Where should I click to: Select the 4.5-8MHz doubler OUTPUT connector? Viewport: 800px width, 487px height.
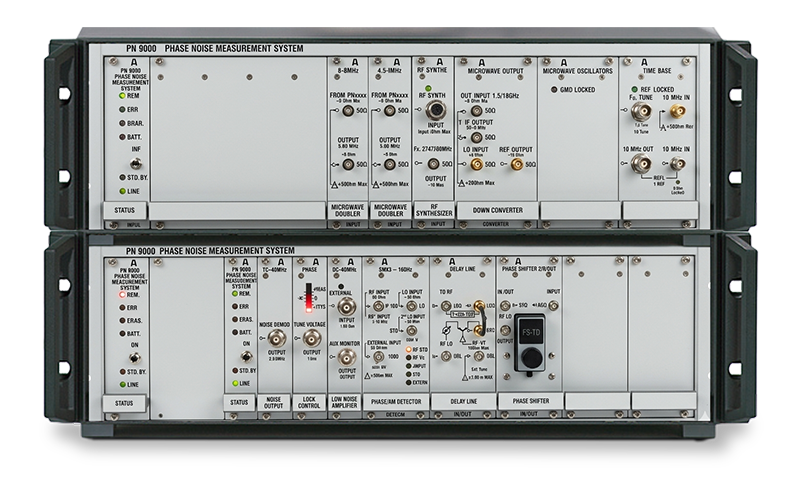click(x=390, y=164)
